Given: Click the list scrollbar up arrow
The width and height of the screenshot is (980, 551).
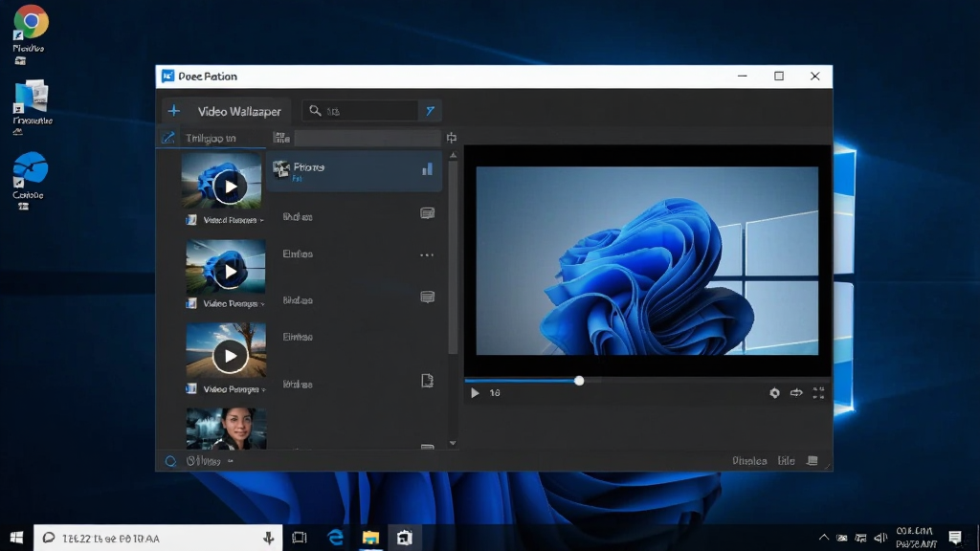Looking at the screenshot, I should [x=453, y=155].
